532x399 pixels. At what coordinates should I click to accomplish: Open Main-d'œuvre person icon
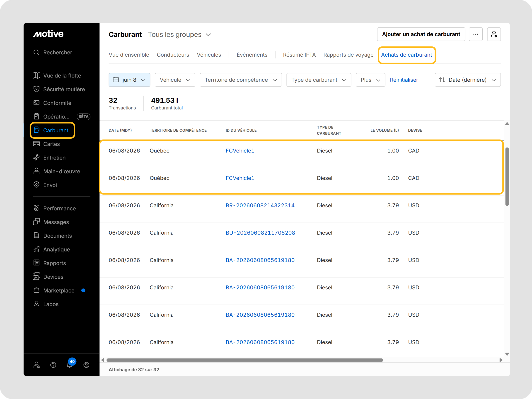(x=36, y=171)
